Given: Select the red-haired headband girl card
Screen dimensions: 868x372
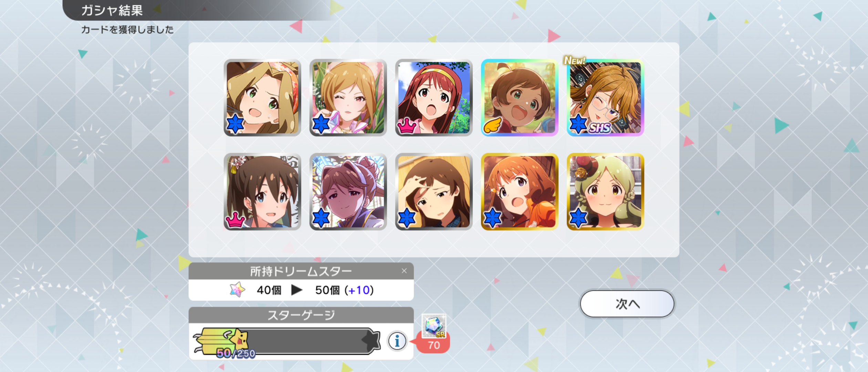Looking at the screenshot, I should [x=434, y=97].
